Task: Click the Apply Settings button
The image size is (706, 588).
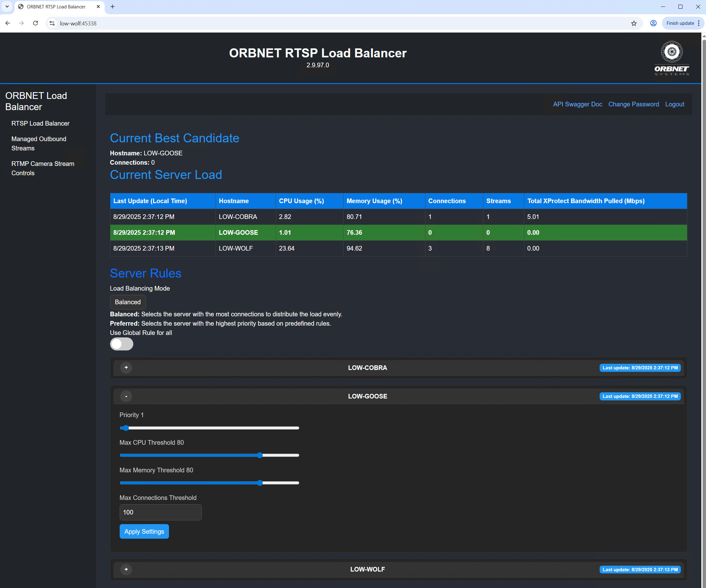Action: coord(144,531)
